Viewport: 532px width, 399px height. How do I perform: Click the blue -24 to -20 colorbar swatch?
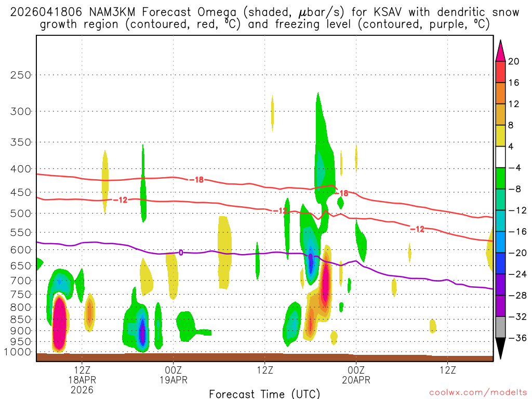point(500,263)
